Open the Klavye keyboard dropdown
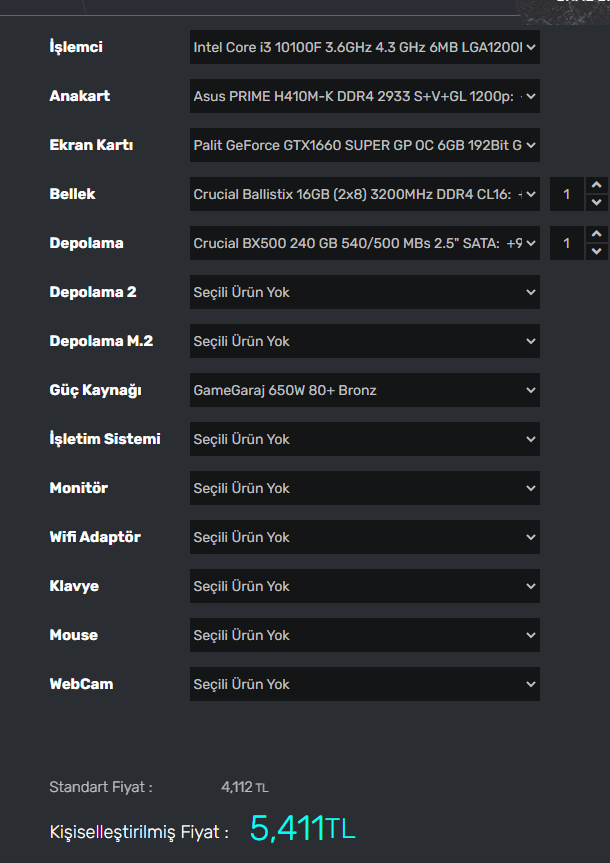This screenshot has height=863, width=610. pos(364,586)
